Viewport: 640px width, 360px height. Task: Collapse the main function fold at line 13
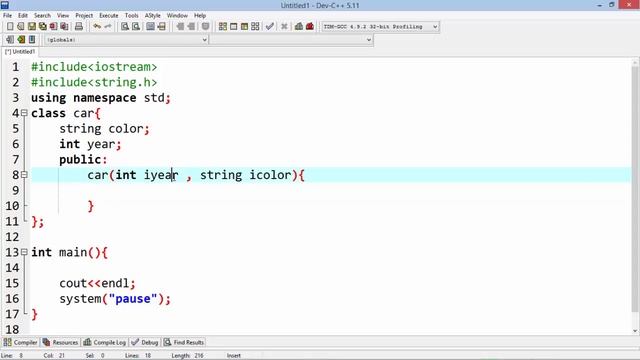click(24, 252)
